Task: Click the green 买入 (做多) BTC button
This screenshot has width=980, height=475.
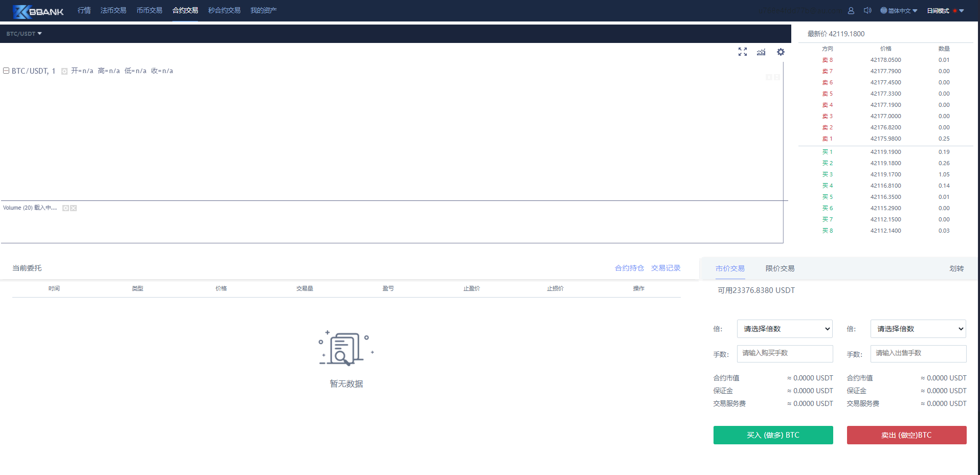Action: click(773, 435)
